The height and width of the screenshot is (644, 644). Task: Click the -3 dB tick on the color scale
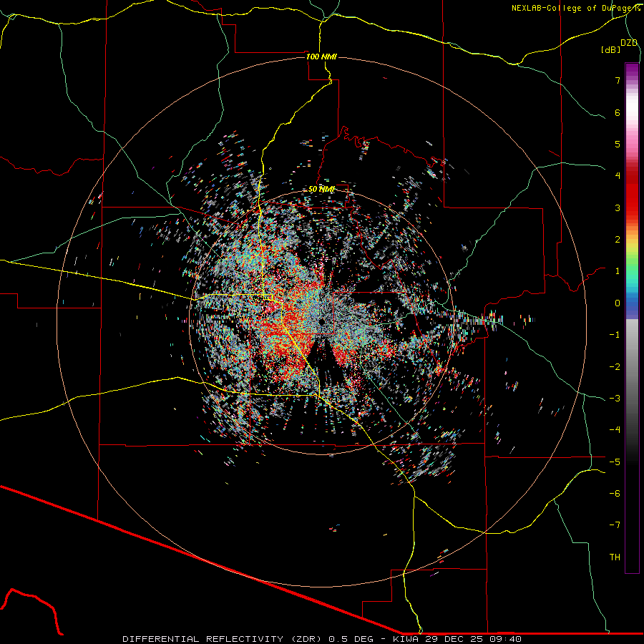(615, 398)
